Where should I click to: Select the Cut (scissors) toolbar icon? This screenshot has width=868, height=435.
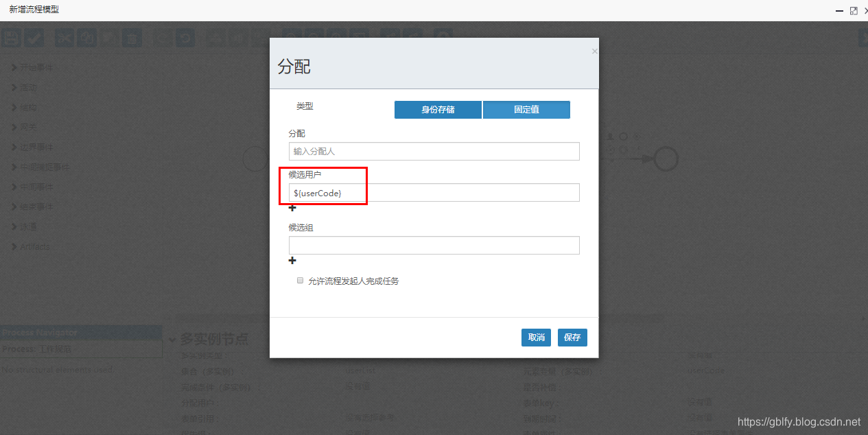[x=64, y=38]
